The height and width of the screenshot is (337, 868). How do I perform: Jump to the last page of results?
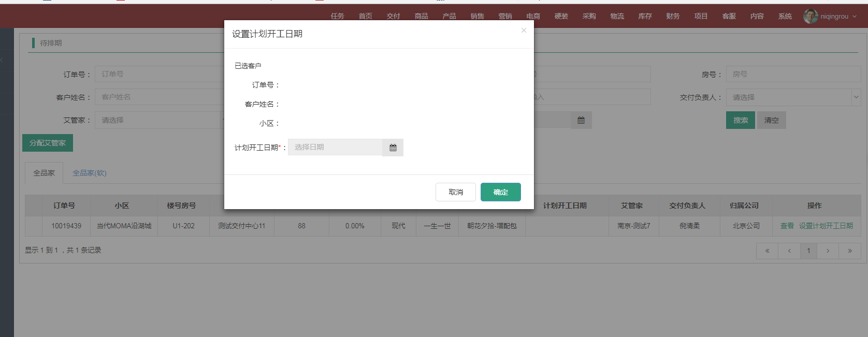850,251
